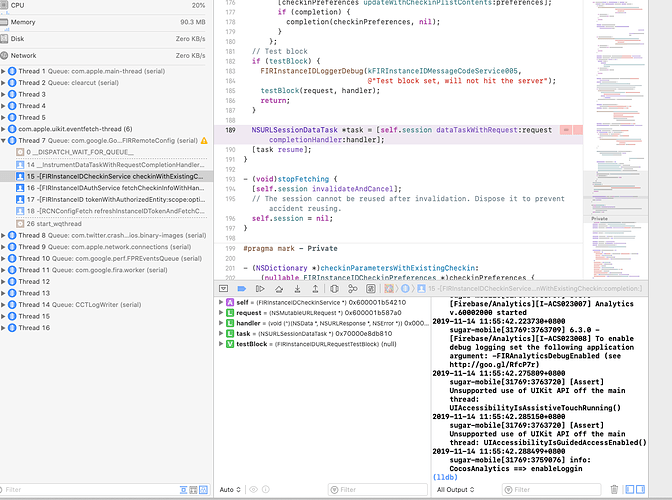Select frame 14 InstrumentDataTaskWithRequestCompletionHandler
Viewport: 672px width, 500px height.
(106, 165)
